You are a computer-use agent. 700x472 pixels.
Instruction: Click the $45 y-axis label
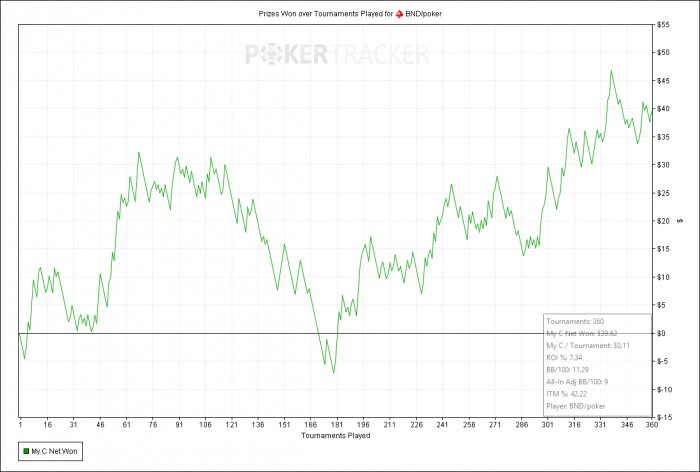[663, 81]
